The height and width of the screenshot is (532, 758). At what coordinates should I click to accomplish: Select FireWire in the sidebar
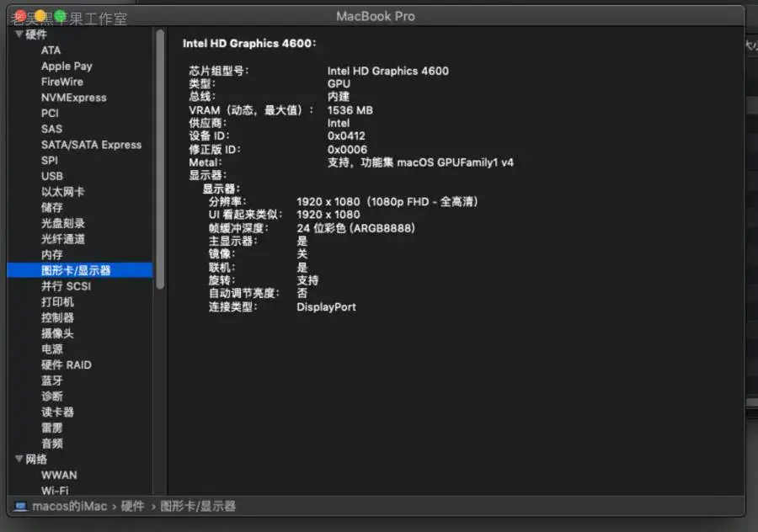(61, 82)
